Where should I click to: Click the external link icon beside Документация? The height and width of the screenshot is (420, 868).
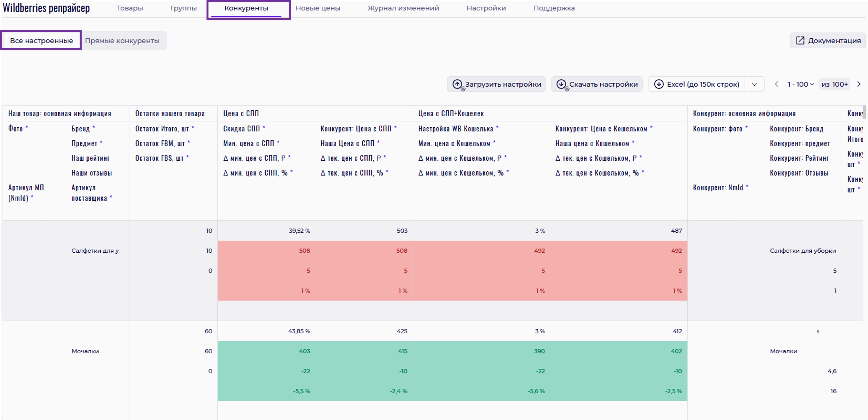800,40
